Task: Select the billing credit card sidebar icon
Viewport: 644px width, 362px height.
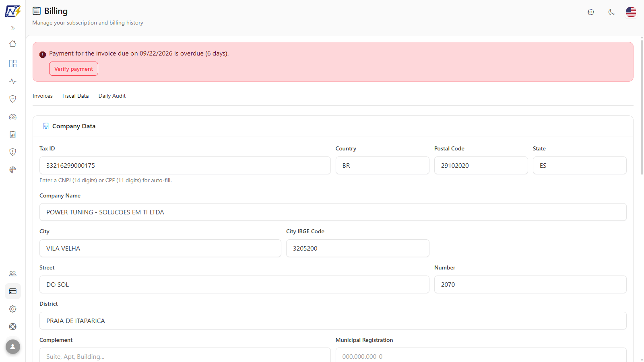Action: pos(13,291)
